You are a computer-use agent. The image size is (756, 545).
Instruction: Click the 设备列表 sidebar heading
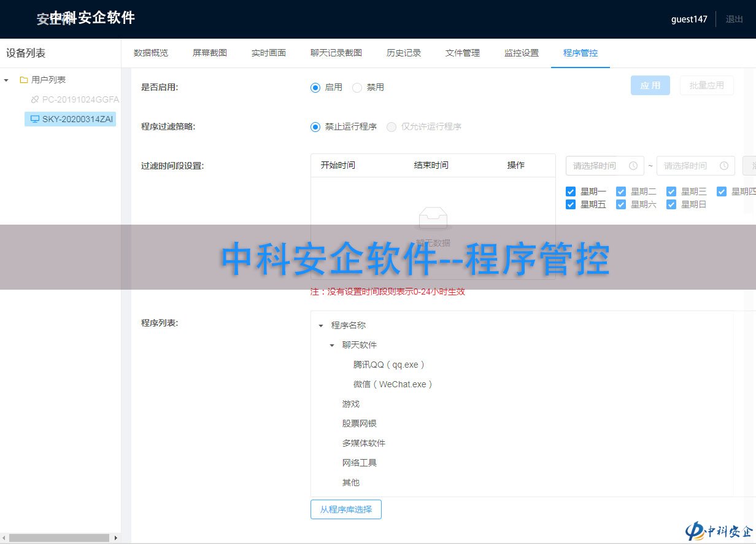click(x=26, y=53)
